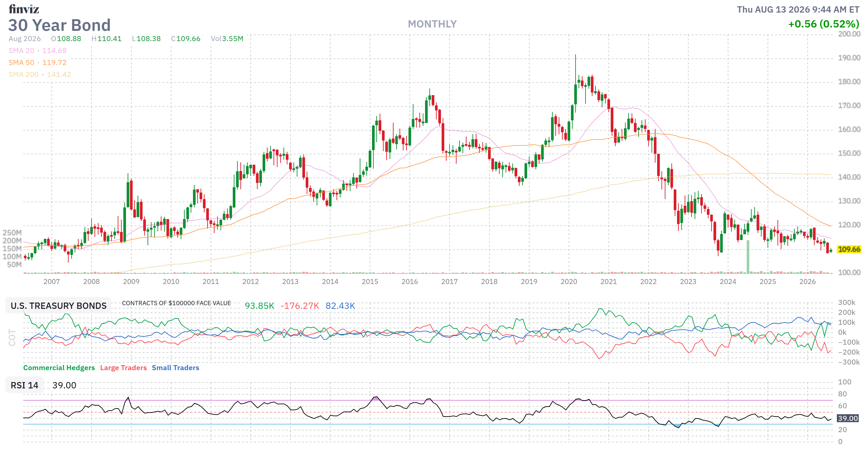Click the 130.00 price axis label
This screenshot has width=868, height=452.
click(x=849, y=201)
